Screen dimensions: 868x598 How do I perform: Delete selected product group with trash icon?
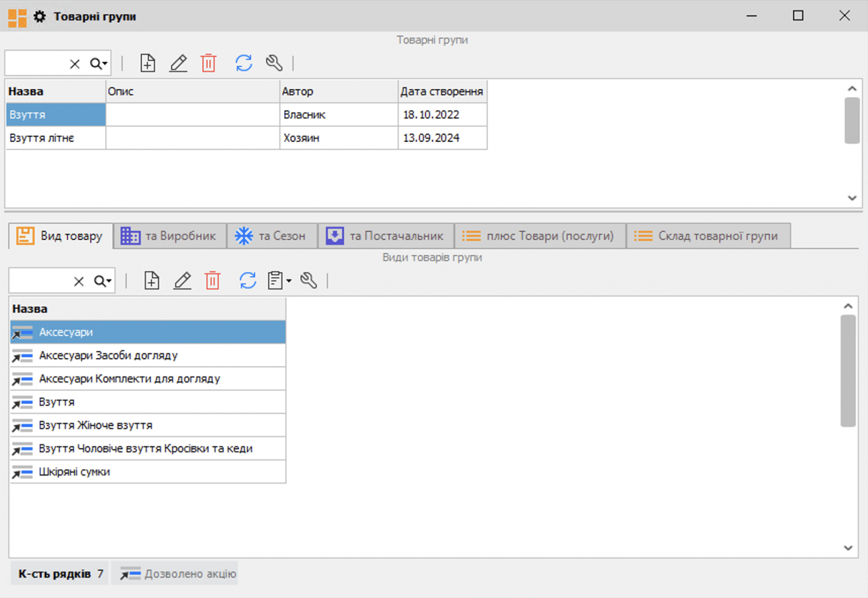point(209,63)
